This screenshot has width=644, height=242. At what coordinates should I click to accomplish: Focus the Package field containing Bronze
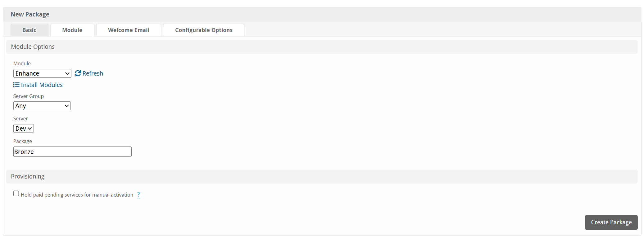(72, 152)
